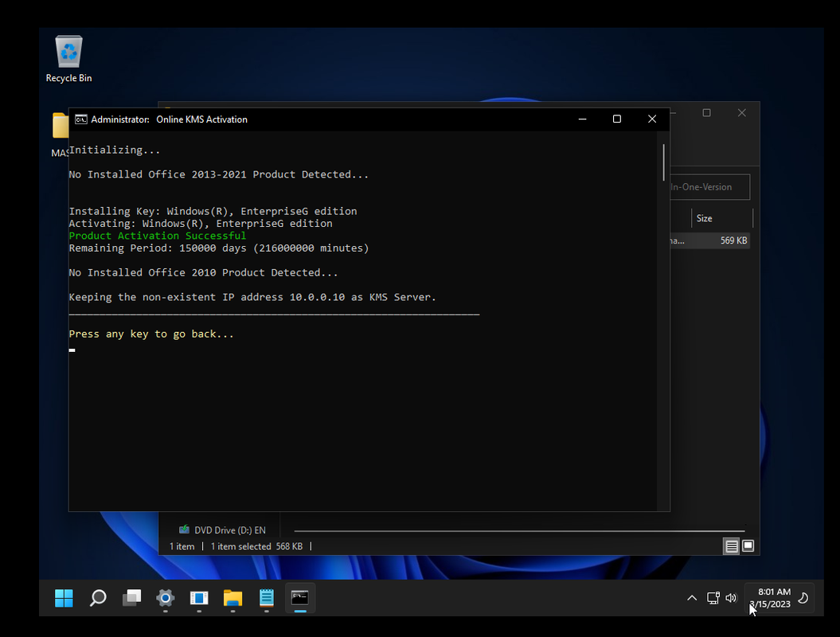Show hidden tray icons chevron
The image size is (840, 637).
point(692,598)
